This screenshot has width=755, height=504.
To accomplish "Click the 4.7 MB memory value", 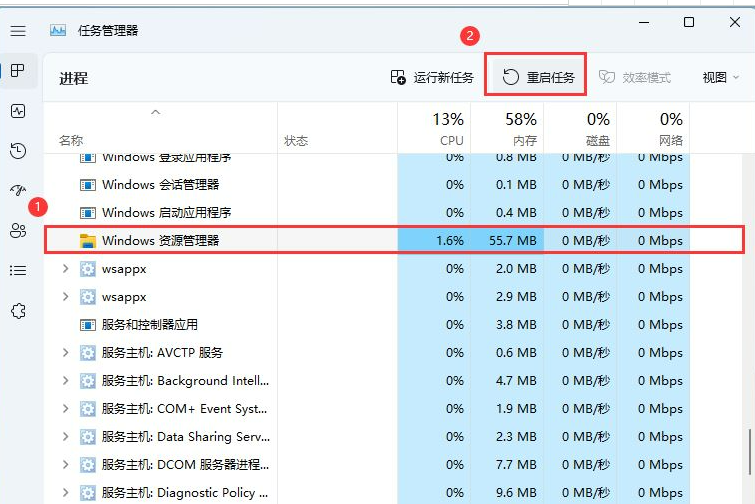I will [x=516, y=381].
